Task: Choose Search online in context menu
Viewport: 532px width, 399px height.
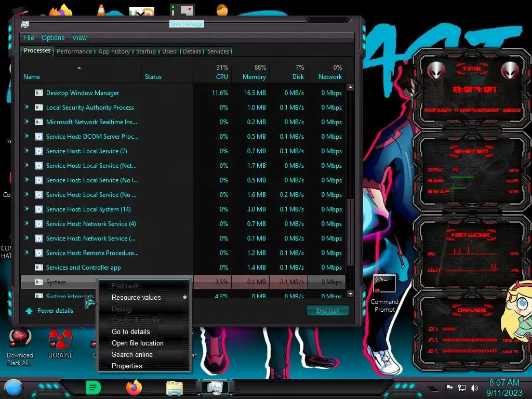Action: [145, 354]
